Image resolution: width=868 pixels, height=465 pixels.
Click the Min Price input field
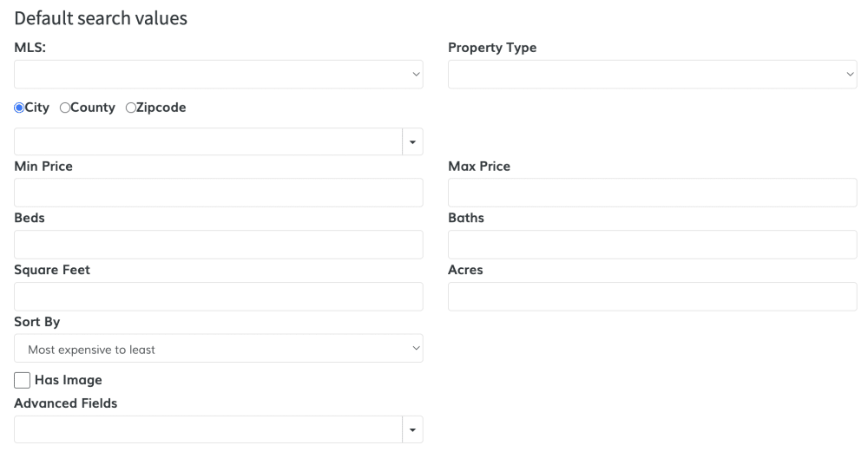(x=218, y=193)
